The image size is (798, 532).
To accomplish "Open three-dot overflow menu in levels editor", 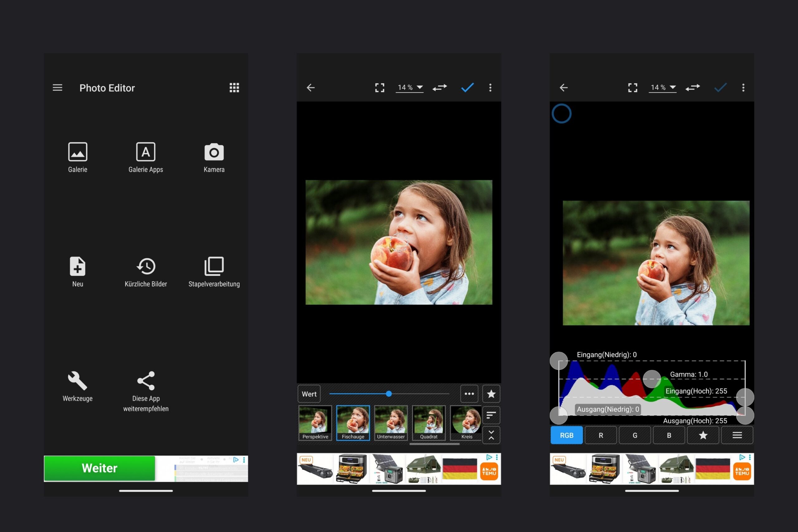I will (x=743, y=88).
